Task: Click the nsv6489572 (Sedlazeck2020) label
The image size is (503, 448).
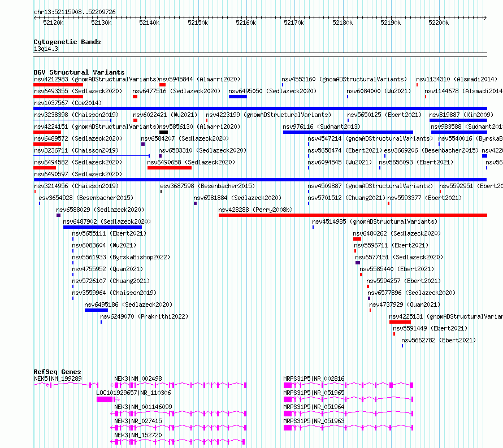Action: [78, 138]
